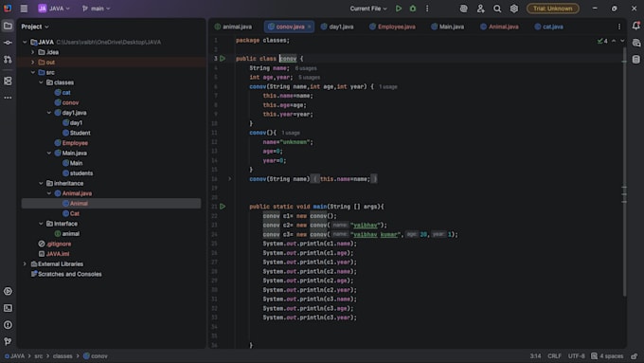The width and height of the screenshot is (644, 363).
Task: Open Search Everywhere magnifier icon
Action: click(x=497, y=9)
